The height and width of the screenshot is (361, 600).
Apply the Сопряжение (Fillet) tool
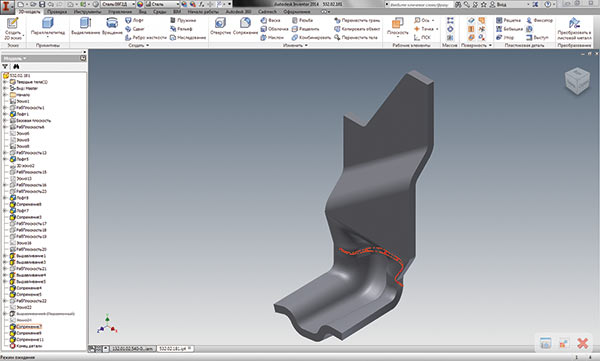[245, 26]
